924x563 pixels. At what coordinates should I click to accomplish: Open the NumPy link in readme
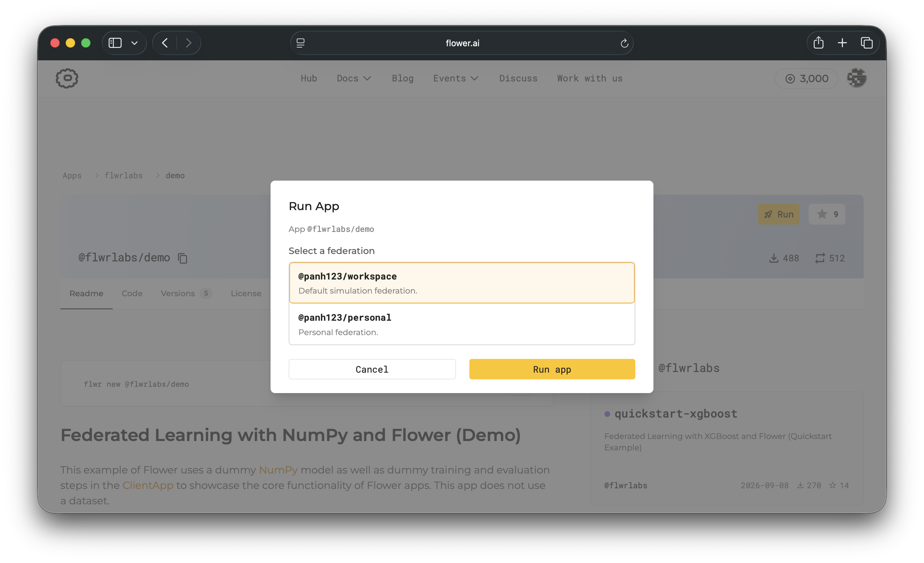tap(278, 470)
